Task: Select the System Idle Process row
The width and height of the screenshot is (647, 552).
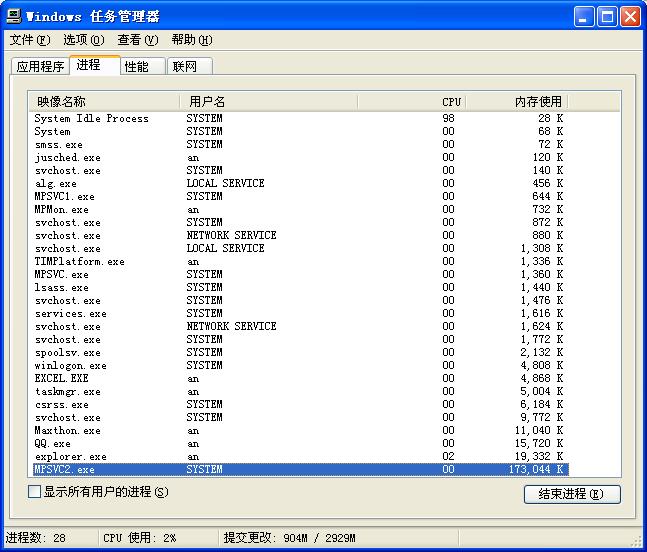Action: point(300,118)
